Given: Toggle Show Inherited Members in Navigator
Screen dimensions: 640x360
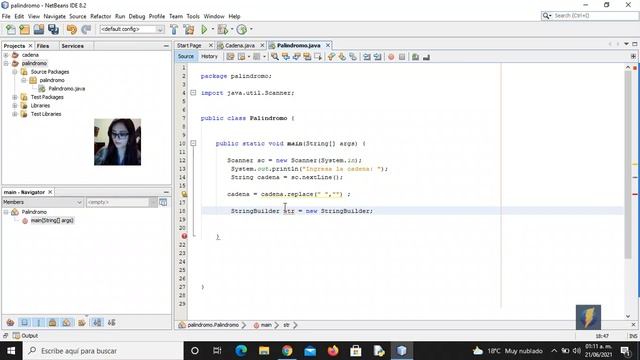Looking at the screenshot, I should pyautogui.click(x=10, y=322).
